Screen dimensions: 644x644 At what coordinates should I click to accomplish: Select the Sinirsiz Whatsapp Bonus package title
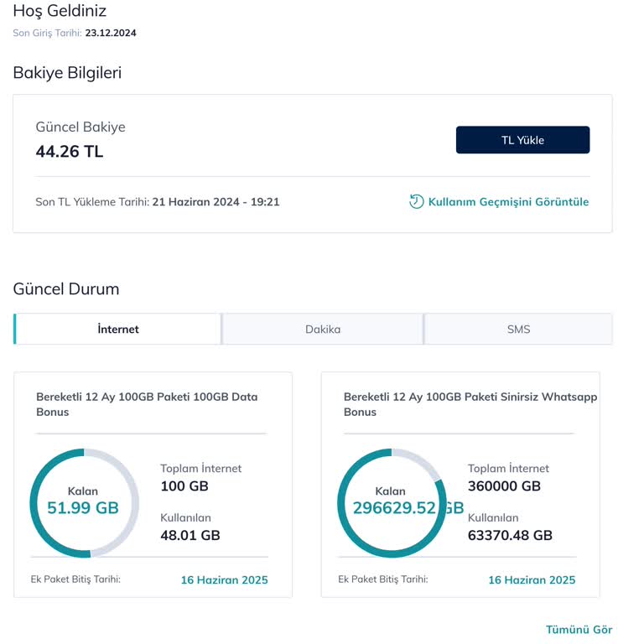point(470,404)
